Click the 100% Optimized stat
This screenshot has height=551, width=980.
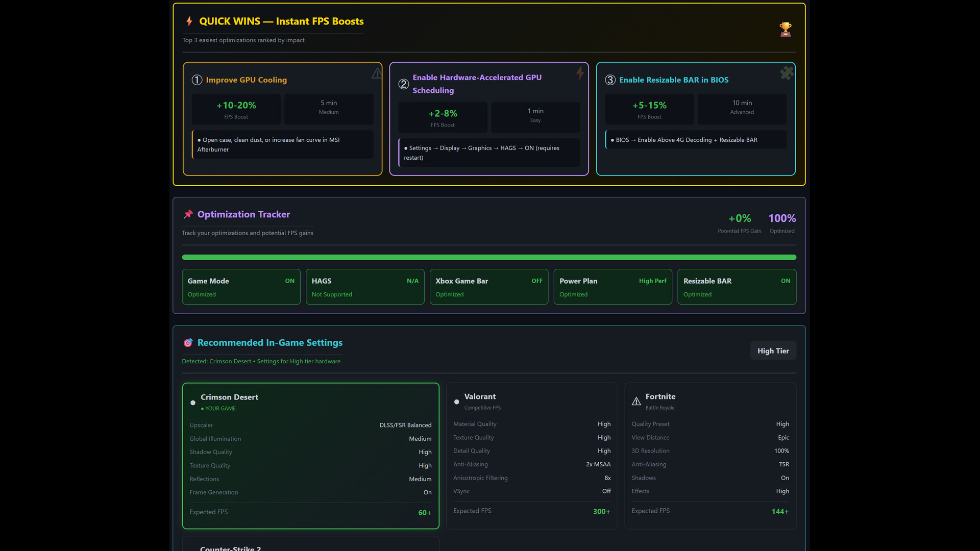click(782, 223)
